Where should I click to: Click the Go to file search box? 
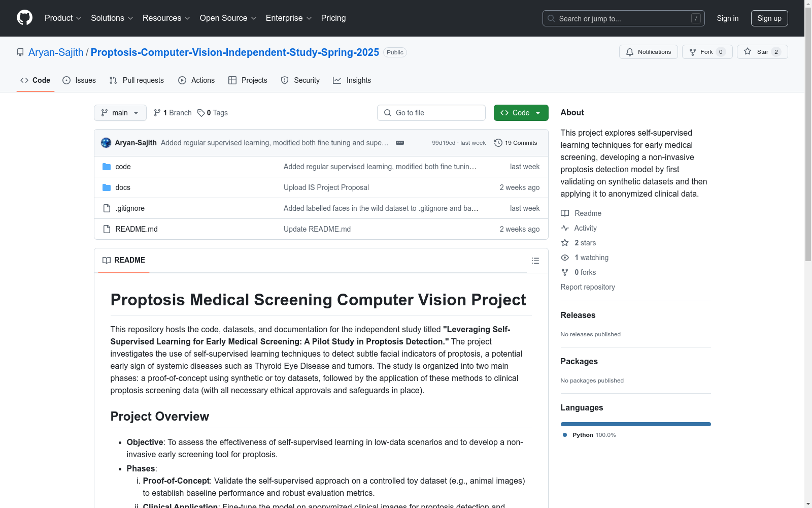coord(431,113)
